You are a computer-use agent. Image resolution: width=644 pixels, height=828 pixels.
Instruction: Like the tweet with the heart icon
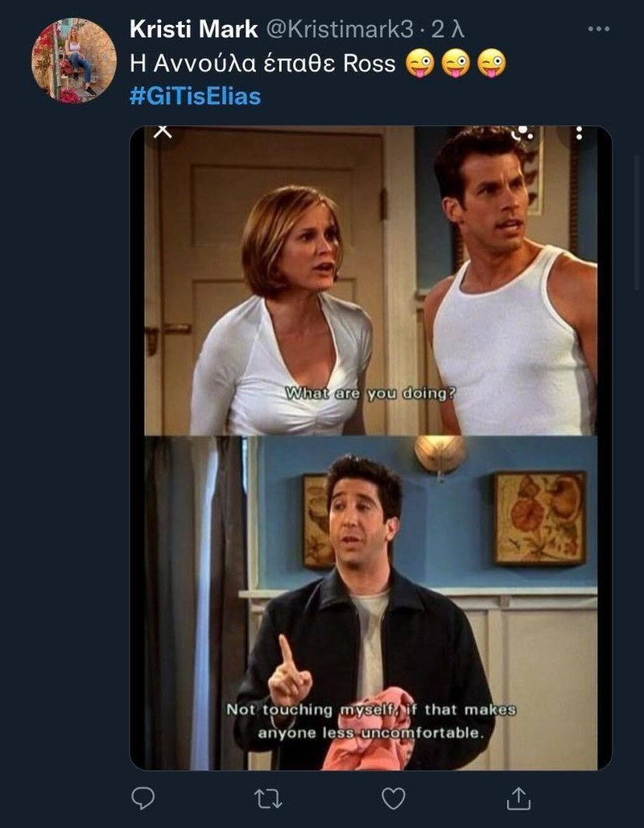click(x=394, y=798)
